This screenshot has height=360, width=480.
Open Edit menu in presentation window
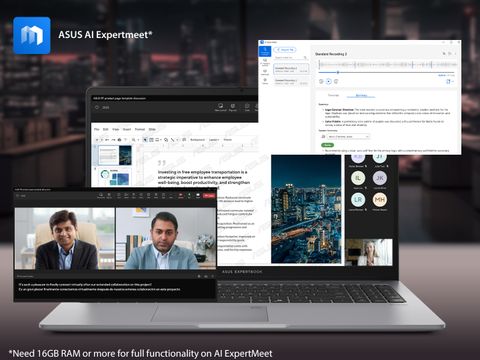pyautogui.click(x=106, y=129)
